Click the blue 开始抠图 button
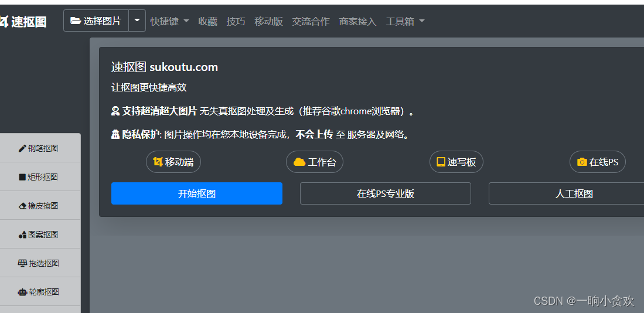The height and width of the screenshot is (313, 644). 197,193
